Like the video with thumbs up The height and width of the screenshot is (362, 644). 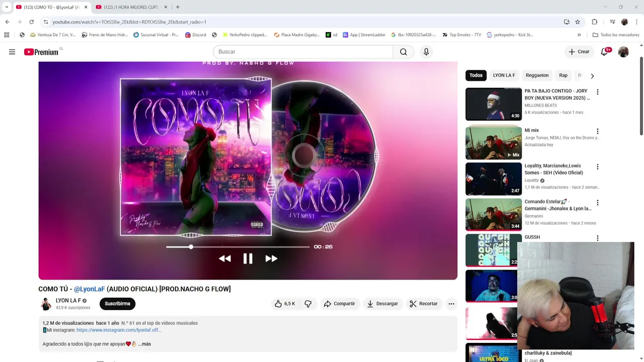pyautogui.click(x=284, y=304)
